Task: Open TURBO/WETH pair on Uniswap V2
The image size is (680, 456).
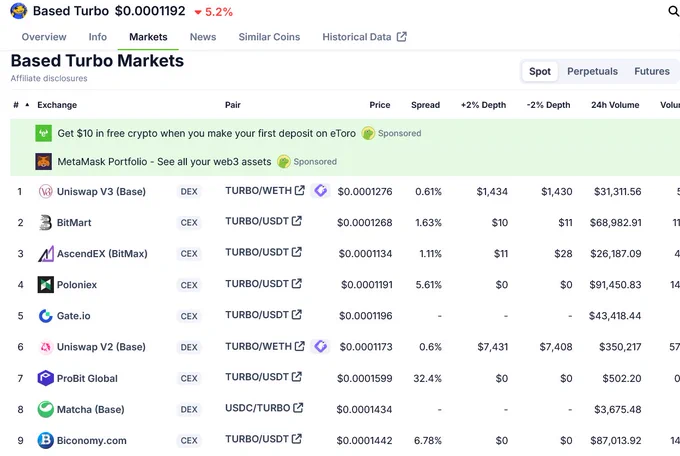Action: tap(258, 346)
